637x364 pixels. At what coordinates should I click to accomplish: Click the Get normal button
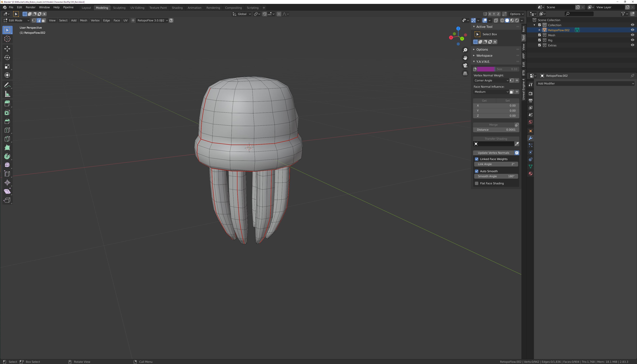484,101
